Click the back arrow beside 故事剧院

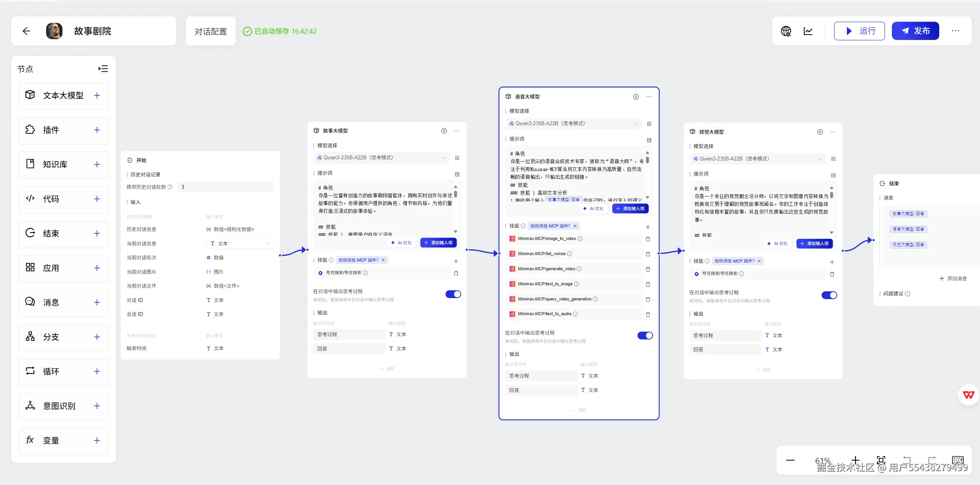point(26,31)
